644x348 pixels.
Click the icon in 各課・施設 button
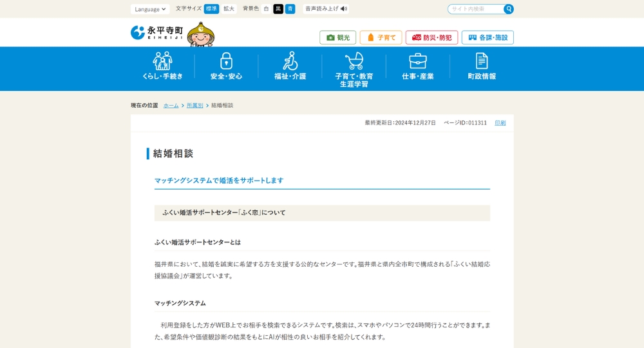[x=472, y=37]
